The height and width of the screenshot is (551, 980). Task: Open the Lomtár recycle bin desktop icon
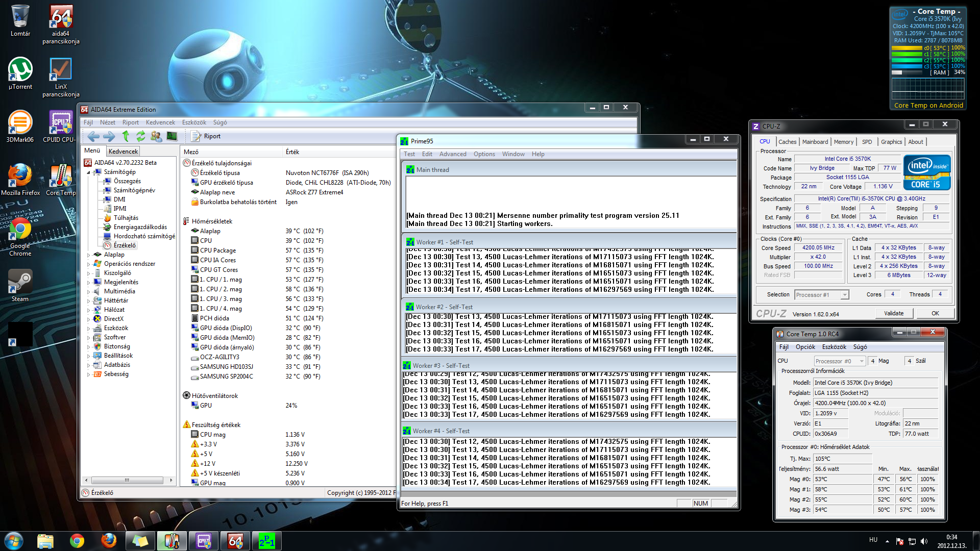(x=20, y=21)
